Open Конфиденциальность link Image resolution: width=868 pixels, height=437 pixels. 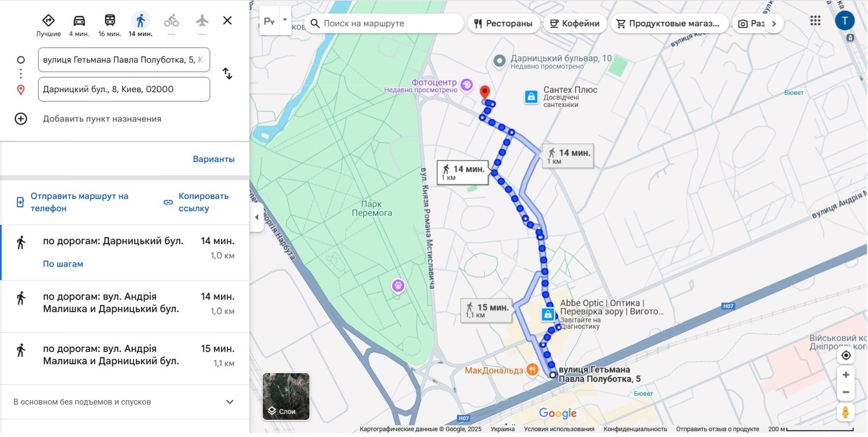point(635,429)
